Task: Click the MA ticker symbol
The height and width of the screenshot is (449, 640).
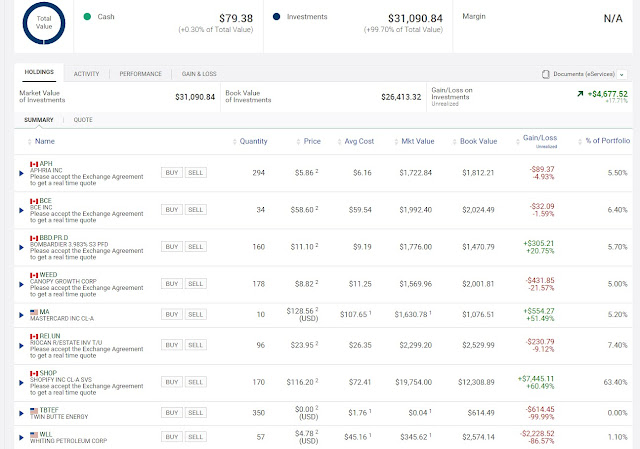Action: pyautogui.click(x=44, y=312)
